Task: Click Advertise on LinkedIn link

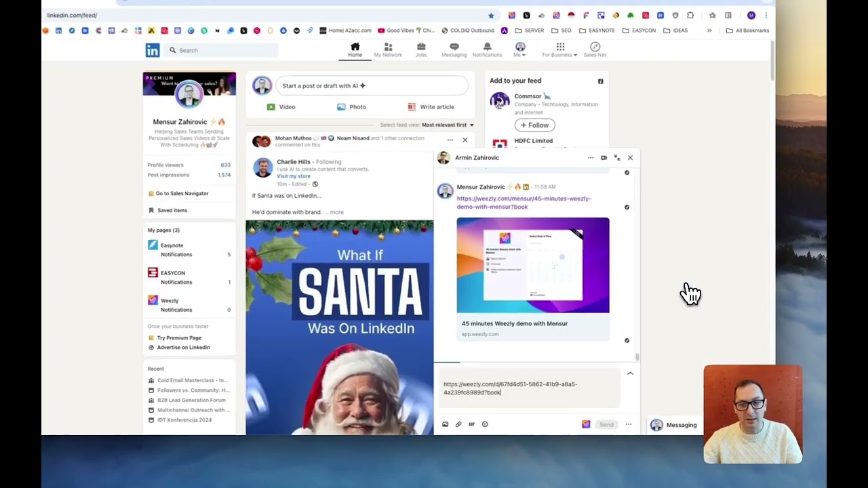Action: (x=183, y=348)
